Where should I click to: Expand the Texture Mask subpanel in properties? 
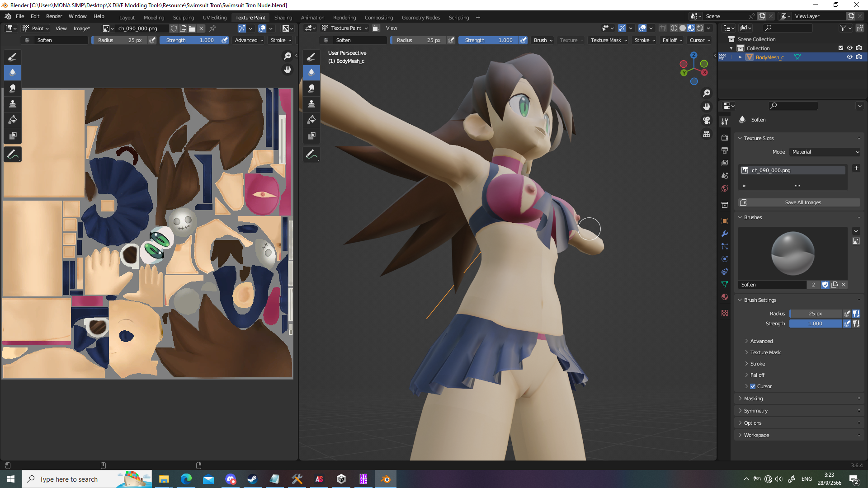coord(765,352)
